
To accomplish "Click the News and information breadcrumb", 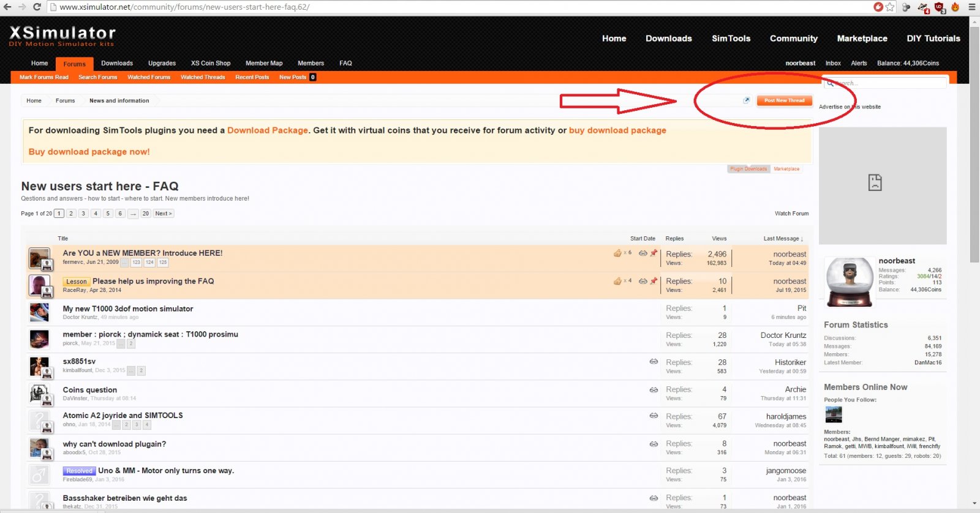I will [x=119, y=100].
